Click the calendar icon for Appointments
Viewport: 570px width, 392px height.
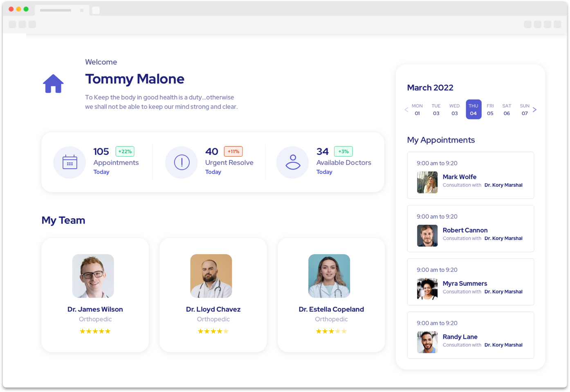(70, 162)
